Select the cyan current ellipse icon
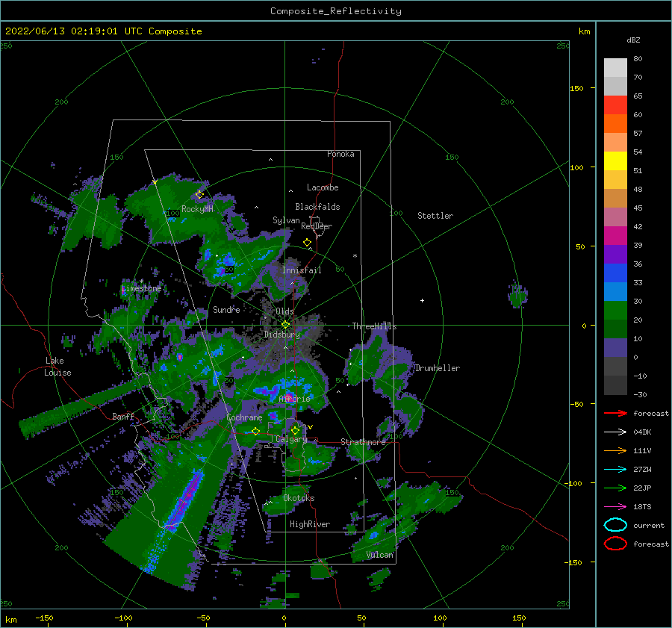Image resolution: width=672 pixels, height=628 pixels. coord(615,525)
